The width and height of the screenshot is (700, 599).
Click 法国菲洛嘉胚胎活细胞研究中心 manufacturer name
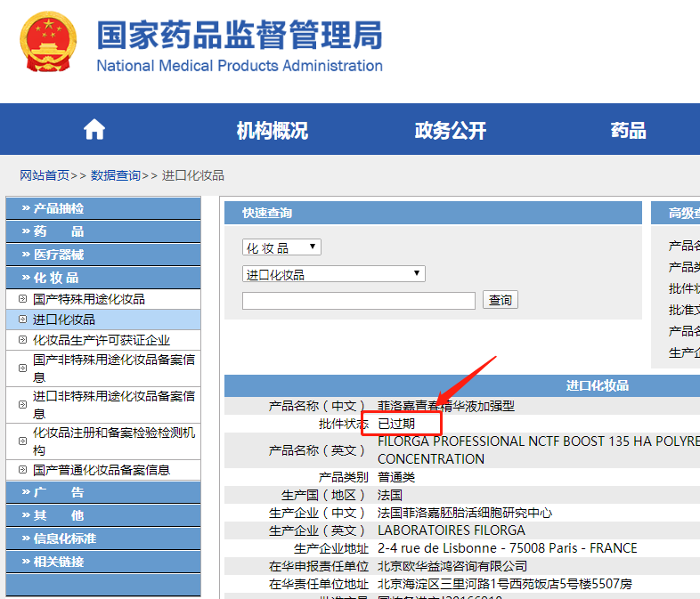[x=465, y=513]
